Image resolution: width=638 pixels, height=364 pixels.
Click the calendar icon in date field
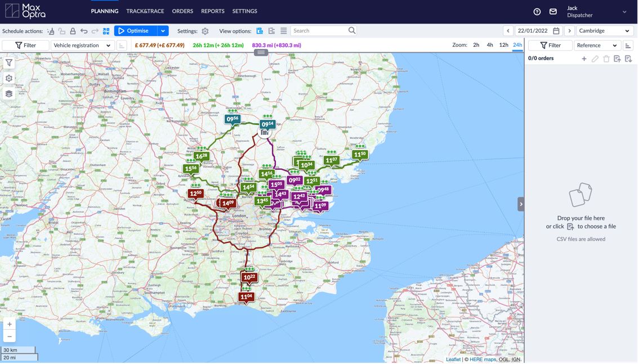coord(556,31)
